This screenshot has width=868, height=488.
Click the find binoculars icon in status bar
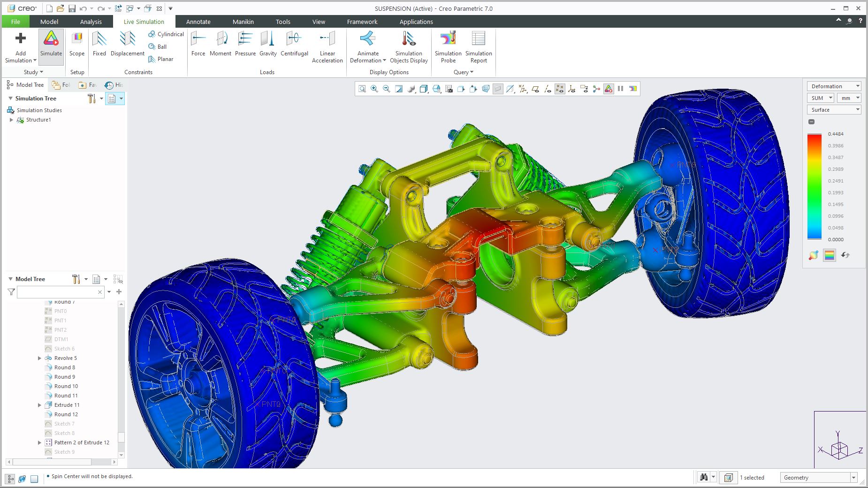pyautogui.click(x=704, y=478)
